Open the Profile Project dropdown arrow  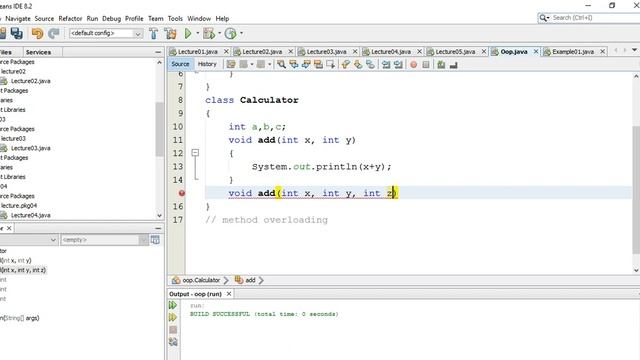pos(241,33)
